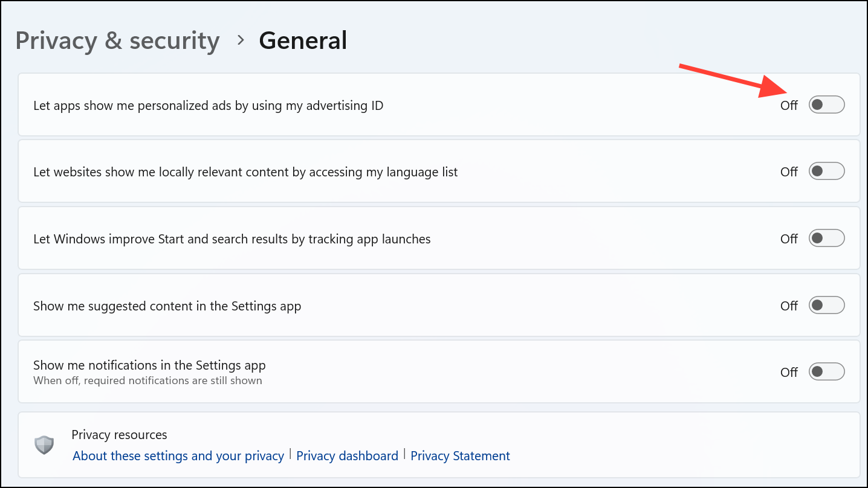Viewport: 868px width, 488px height.
Task: Go back to Privacy & security breadcrumb
Action: pyautogui.click(x=117, y=40)
